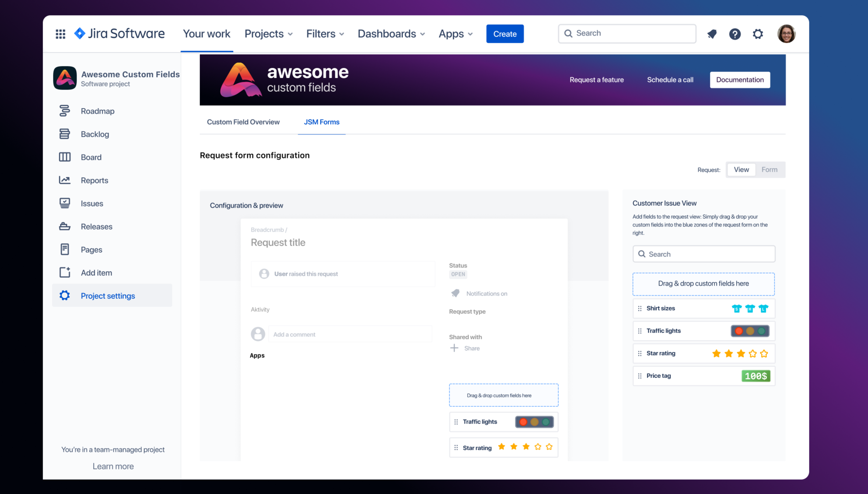This screenshot has width=868, height=494.
Task: Click Notifications on toggle
Action: coord(486,293)
